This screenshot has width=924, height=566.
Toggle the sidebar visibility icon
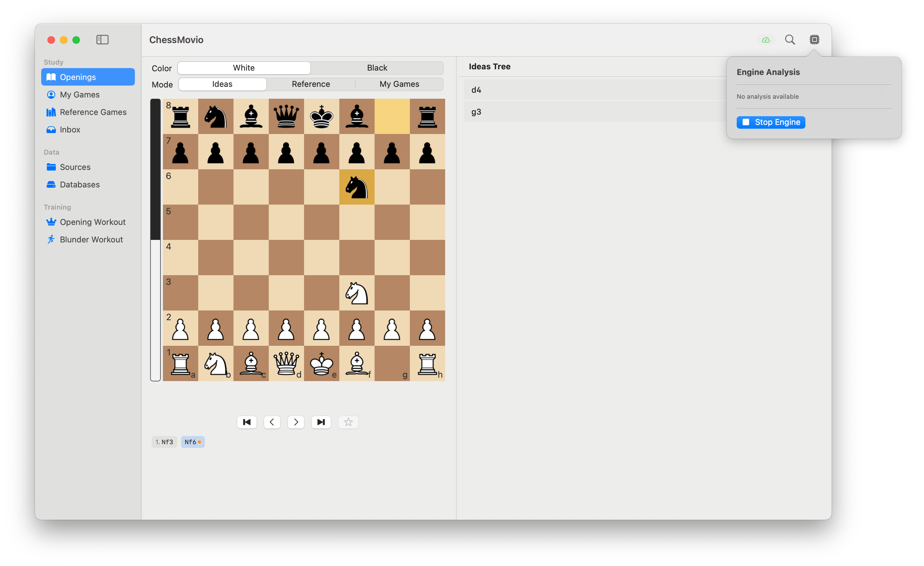102,40
